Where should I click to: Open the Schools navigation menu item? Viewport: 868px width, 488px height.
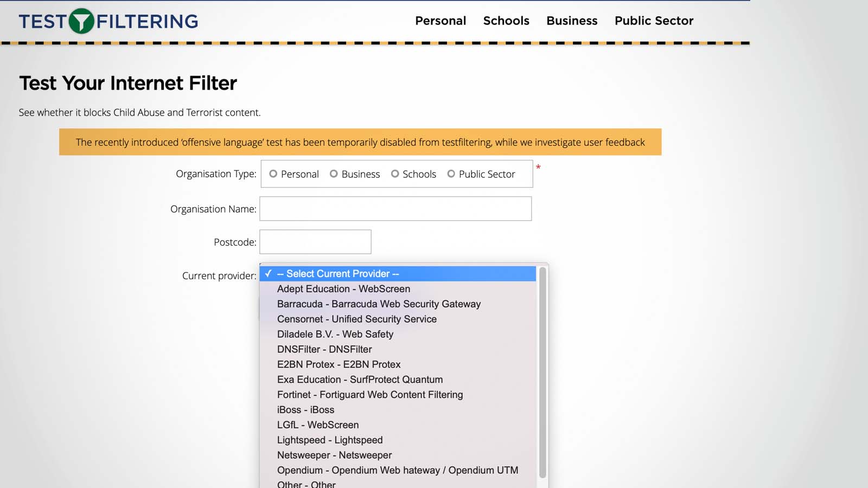[506, 21]
